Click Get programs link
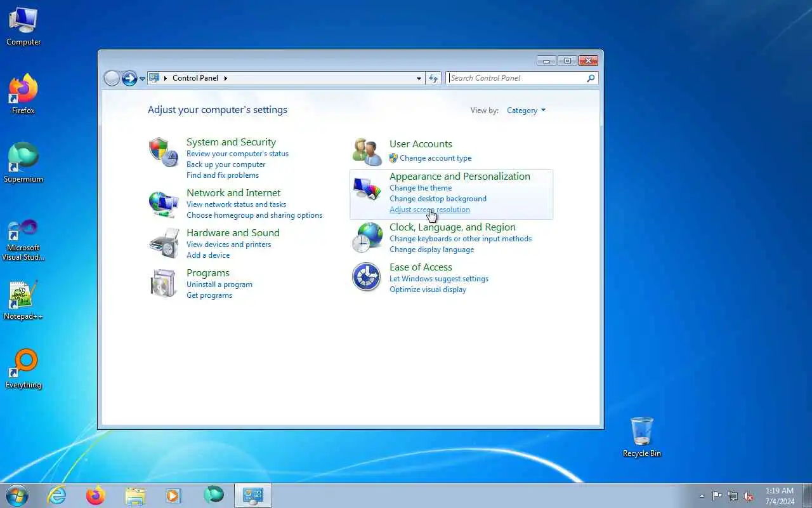Image resolution: width=812 pixels, height=508 pixels. pos(209,295)
